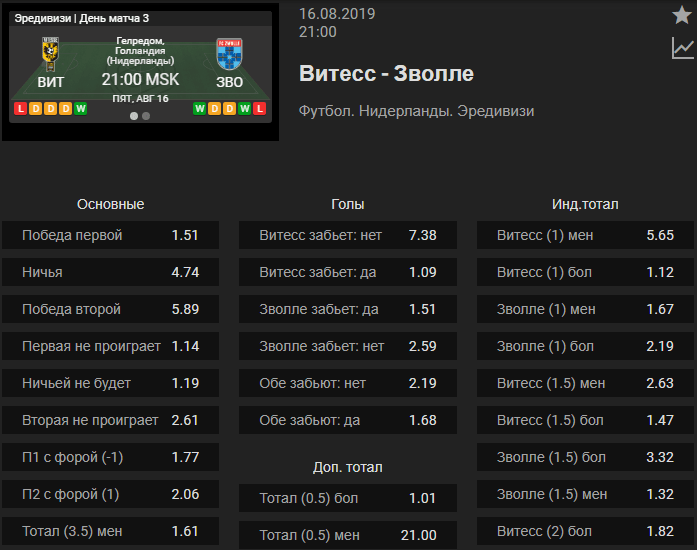This screenshot has width=697, height=550.
Task: Bet on Победа первой 1.51
Action: click(x=110, y=235)
